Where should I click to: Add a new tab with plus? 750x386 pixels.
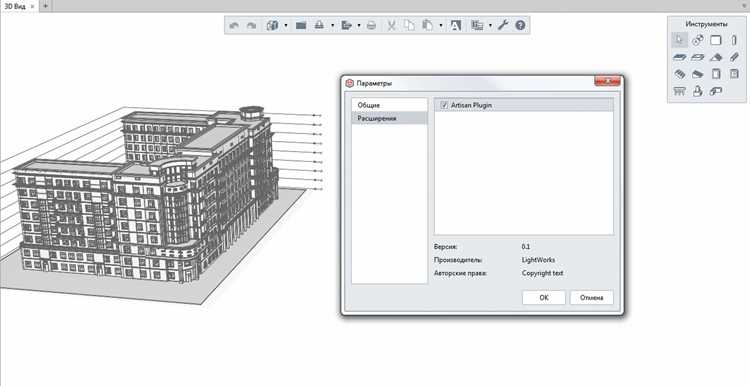click(45, 6)
